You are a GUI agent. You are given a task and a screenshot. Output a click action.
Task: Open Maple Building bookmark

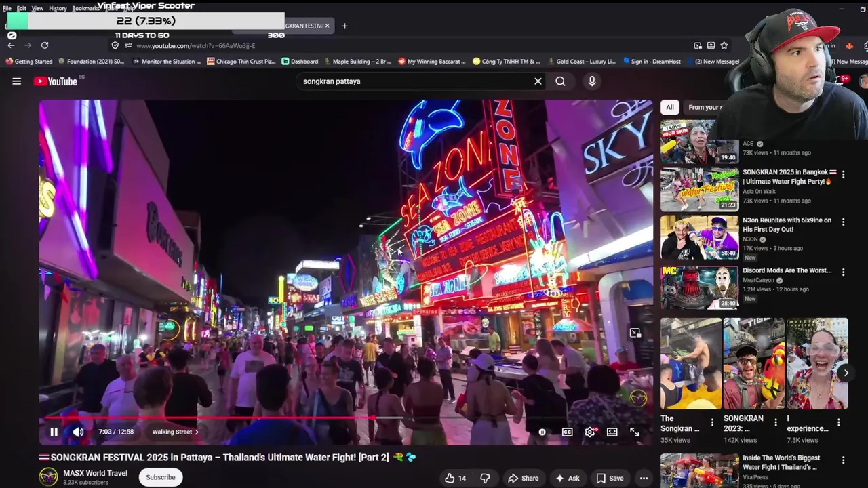357,61
